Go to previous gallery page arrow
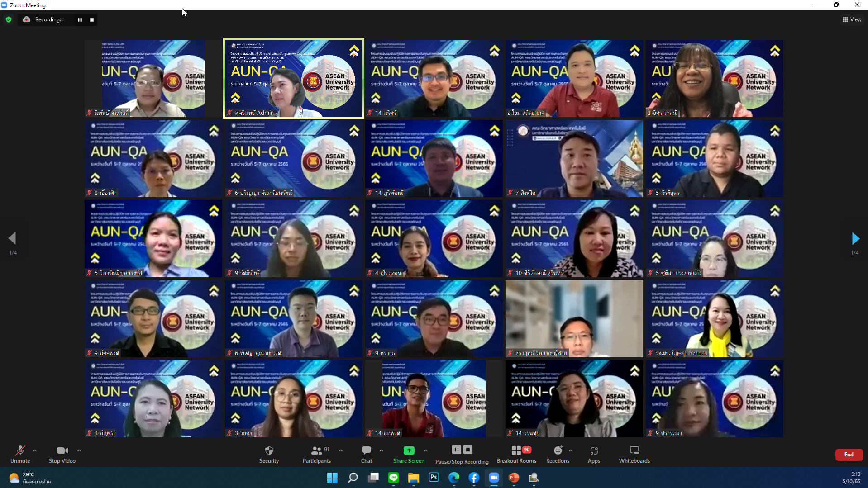 (12, 238)
